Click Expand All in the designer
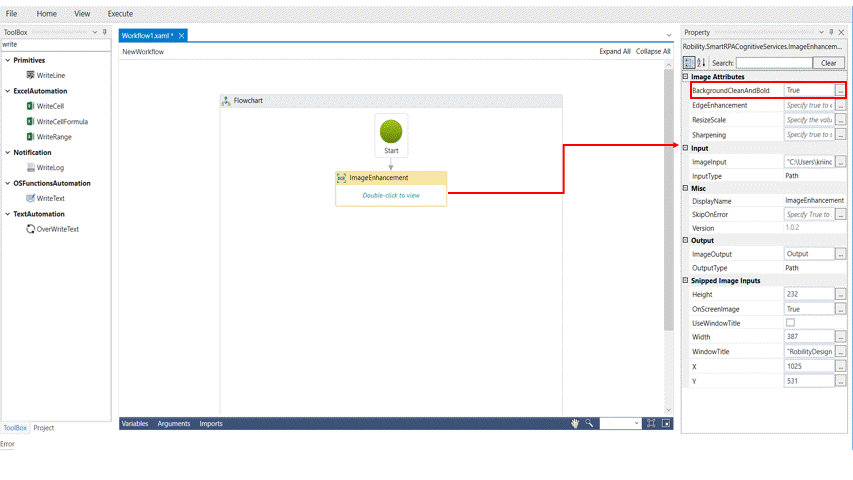This screenshot has height=480, width=853. pyautogui.click(x=614, y=51)
